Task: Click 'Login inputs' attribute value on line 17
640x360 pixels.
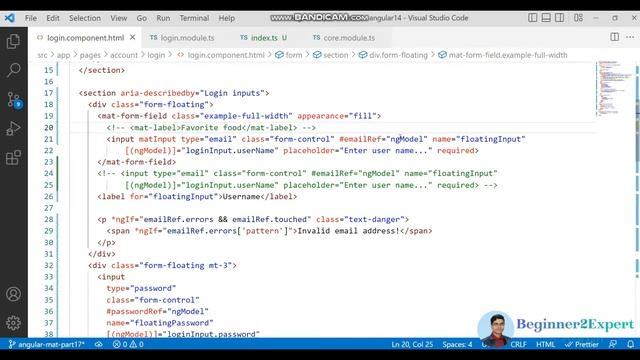Action: click(232, 93)
